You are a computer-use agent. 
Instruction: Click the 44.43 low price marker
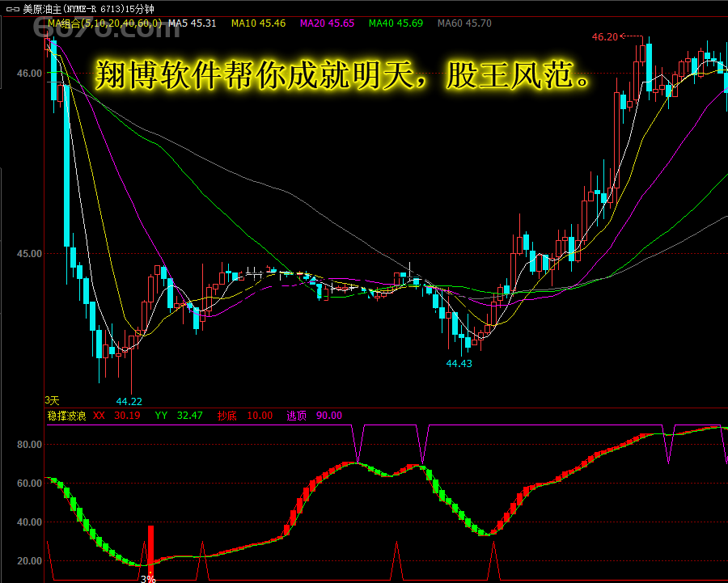[459, 363]
